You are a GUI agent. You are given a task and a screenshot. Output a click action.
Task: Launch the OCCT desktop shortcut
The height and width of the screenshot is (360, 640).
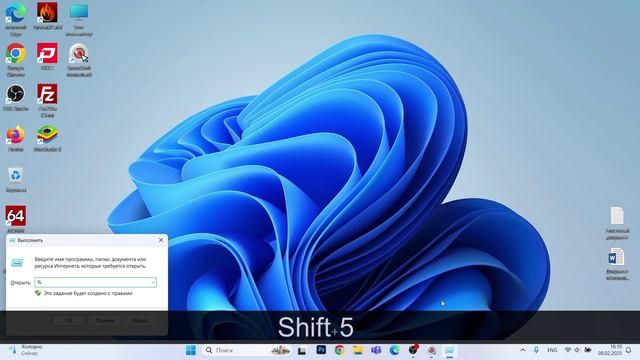pos(47,57)
